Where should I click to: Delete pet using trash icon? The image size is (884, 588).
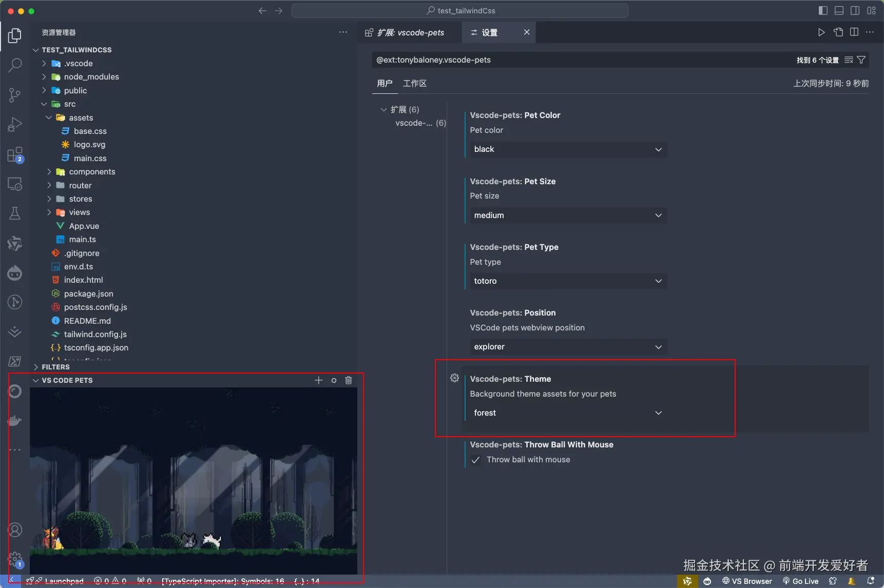[349, 380]
